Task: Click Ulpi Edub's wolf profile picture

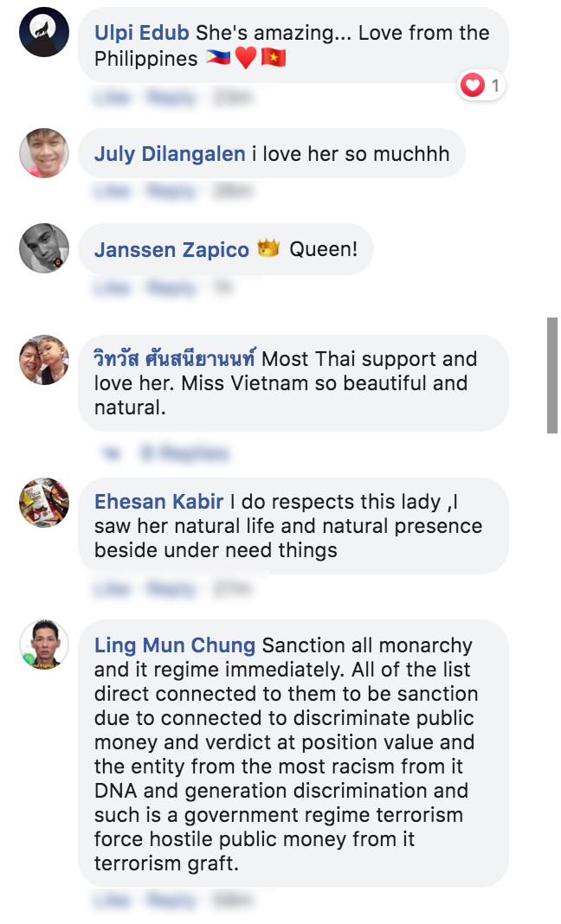Action: point(44,32)
